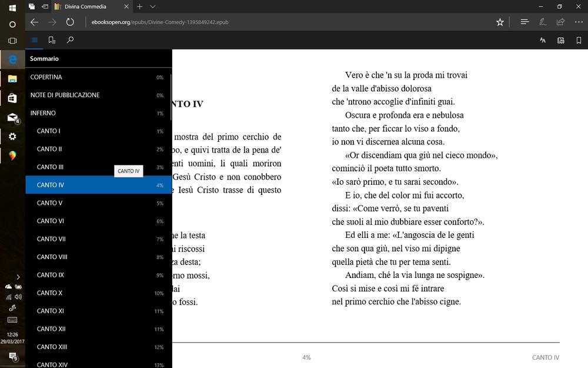Add a bookmark to this page

point(579,40)
